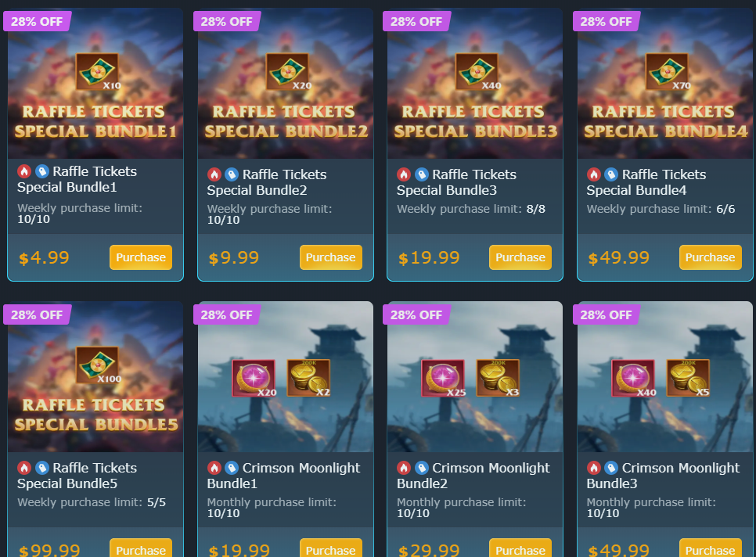Viewport: 756px width, 557px height.
Task: Open the Raffle Tickets Special Bundle2 banner image
Action: point(286,84)
